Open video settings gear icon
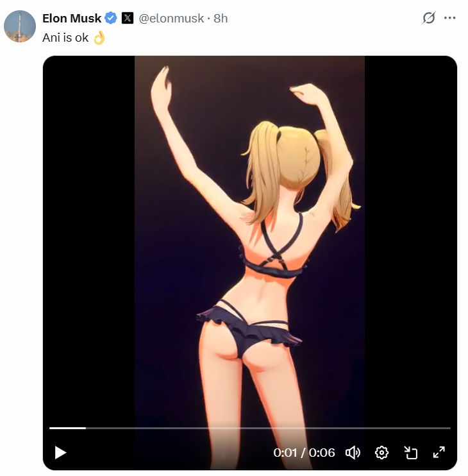Screen dimensions: 468x476 coord(381,453)
